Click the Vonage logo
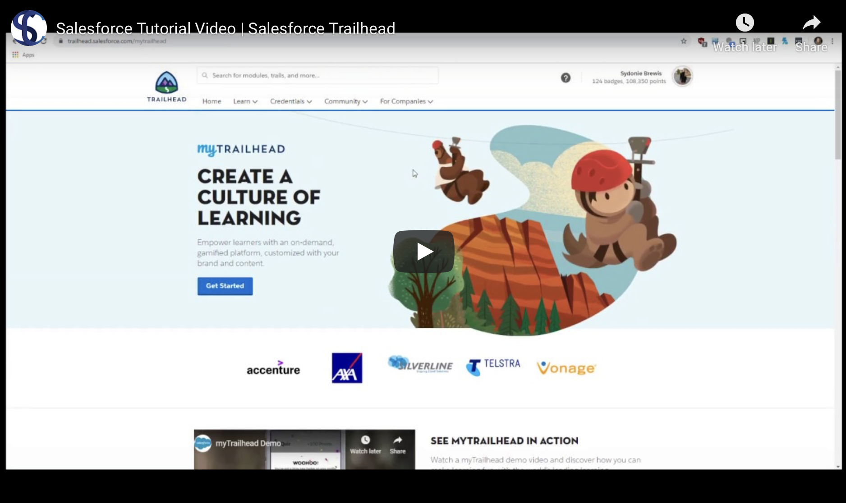Viewport: 846px width, 504px height. [x=566, y=368]
